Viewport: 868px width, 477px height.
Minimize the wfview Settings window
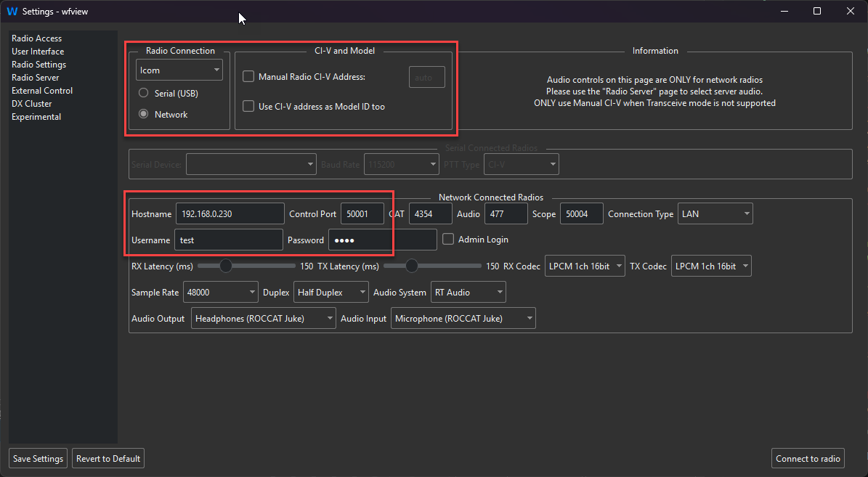(x=784, y=11)
